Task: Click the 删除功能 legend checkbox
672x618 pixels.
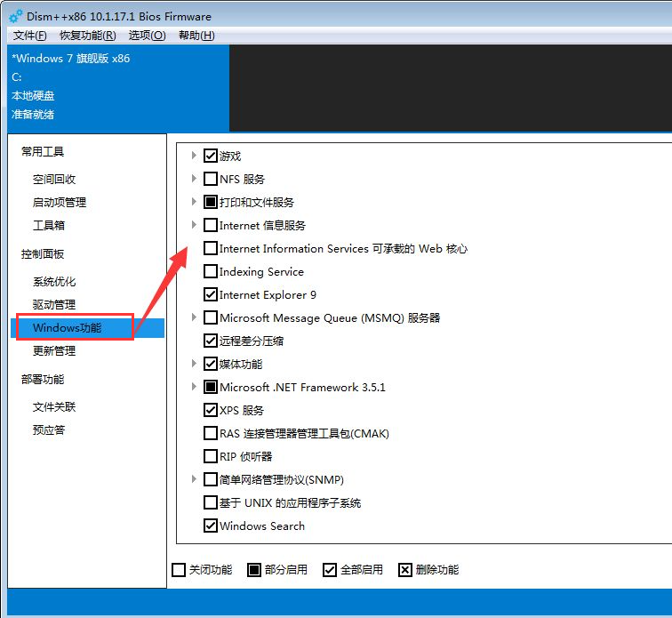Action: (405, 570)
